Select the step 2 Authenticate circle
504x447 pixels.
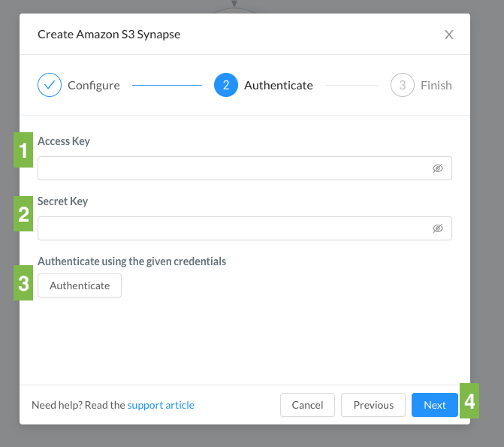(x=226, y=85)
